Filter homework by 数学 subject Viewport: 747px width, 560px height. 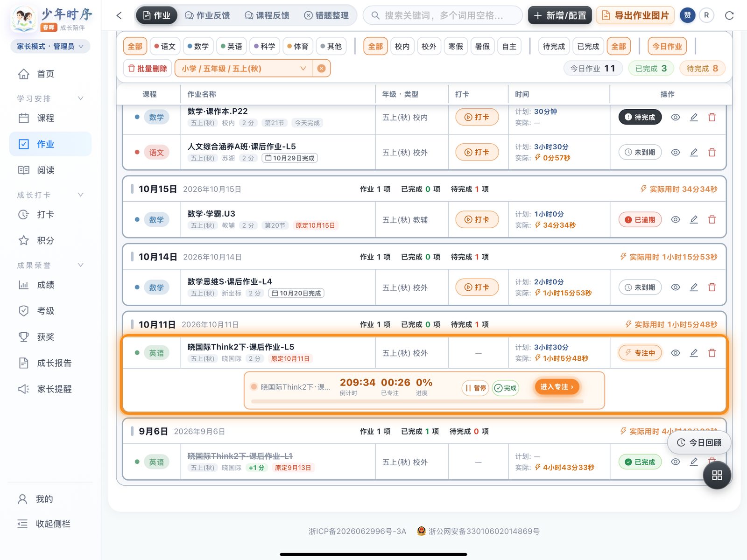pyautogui.click(x=198, y=46)
